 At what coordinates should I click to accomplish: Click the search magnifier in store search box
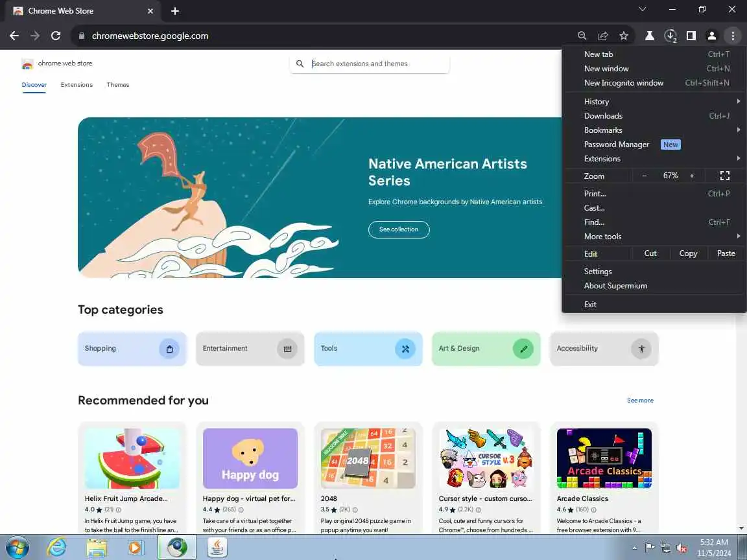(300, 64)
